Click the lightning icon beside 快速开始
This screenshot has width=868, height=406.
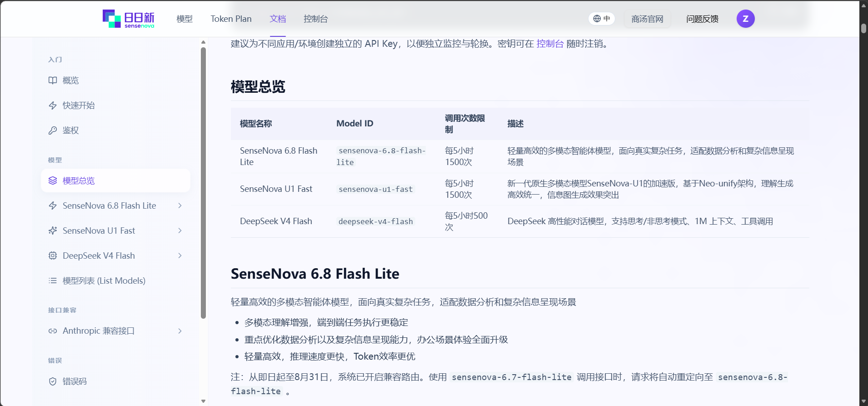[x=53, y=105]
